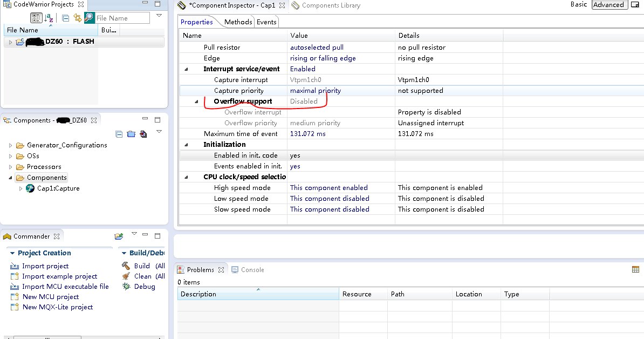Click the Debug bug icon

pyautogui.click(x=126, y=287)
